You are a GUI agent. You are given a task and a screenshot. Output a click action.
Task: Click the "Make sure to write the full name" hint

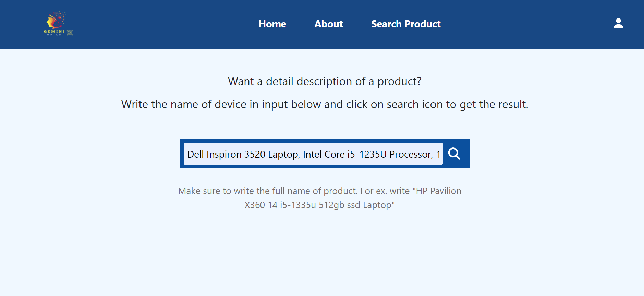tap(320, 198)
